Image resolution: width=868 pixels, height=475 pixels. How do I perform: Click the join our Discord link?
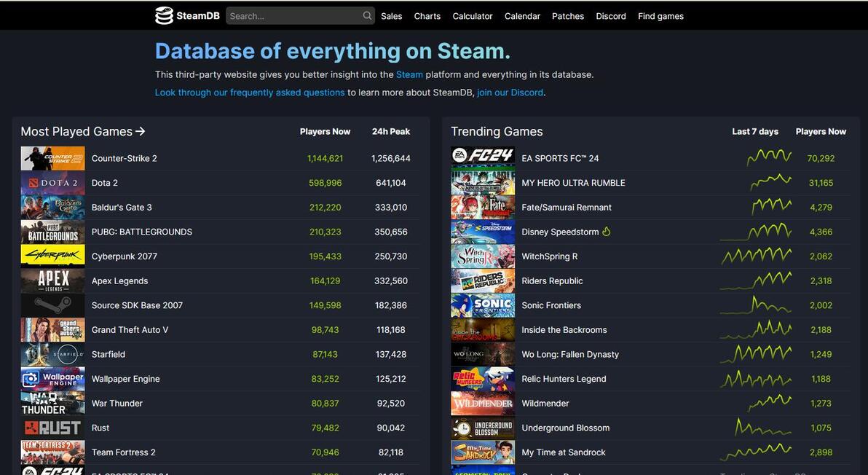(x=510, y=93)
